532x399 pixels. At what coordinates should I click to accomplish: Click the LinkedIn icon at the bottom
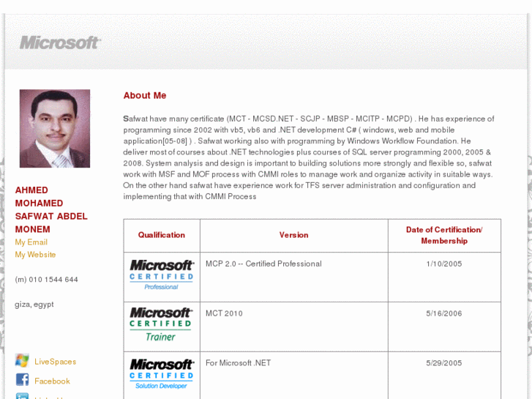coord(22,396)
